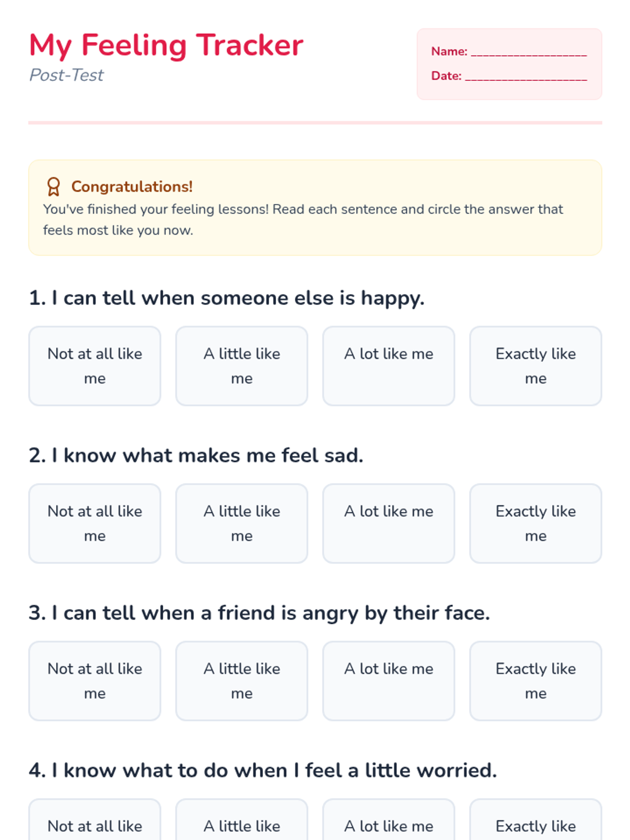Screen dimensions: 630x840
Task: Choose 'A lot like me' for question 1
Action: click(388, 366)
